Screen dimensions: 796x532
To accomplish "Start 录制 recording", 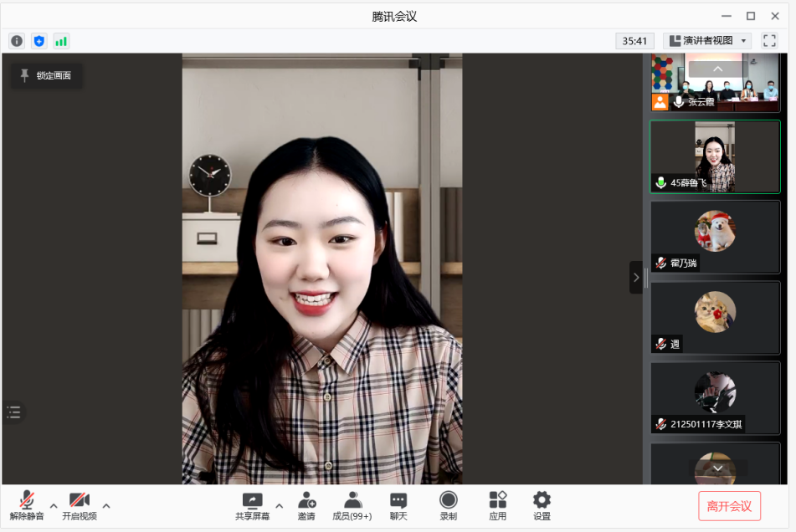I will click(x=449, y=506).
